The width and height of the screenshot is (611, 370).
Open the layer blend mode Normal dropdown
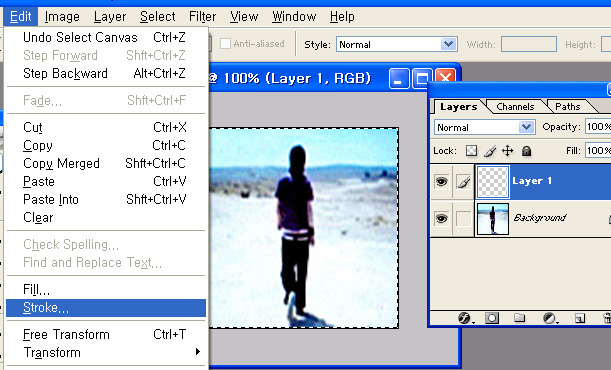tap(526, 127)
